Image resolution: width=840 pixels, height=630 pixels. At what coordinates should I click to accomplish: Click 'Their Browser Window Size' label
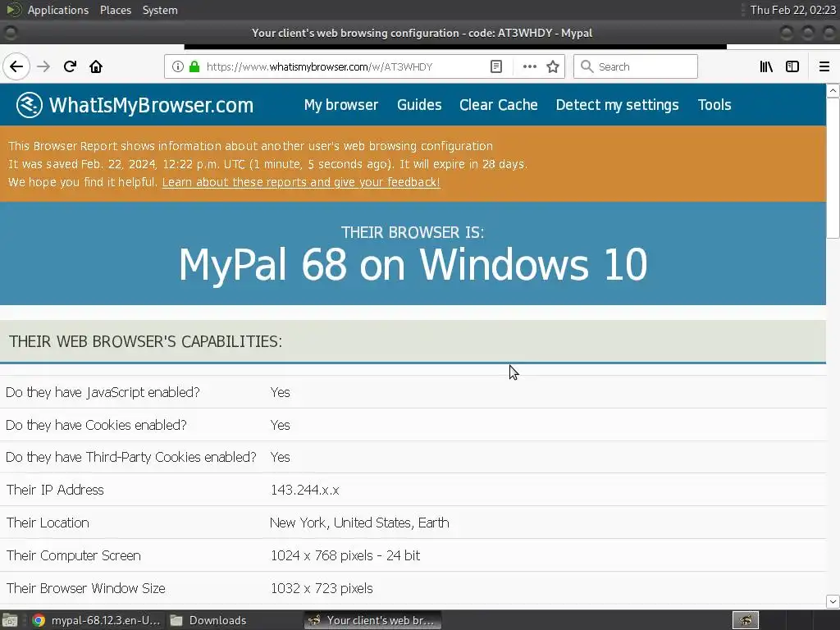point(85,588)
